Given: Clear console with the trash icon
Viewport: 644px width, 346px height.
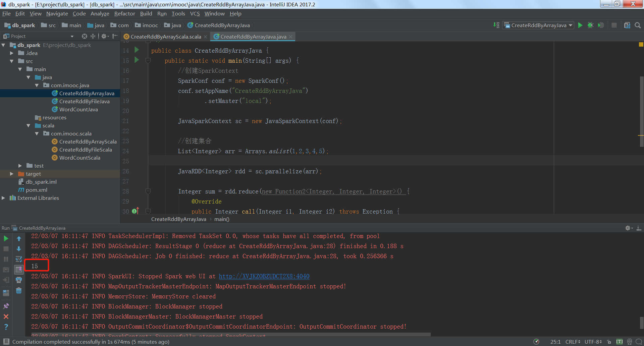Looking at the screenshot, I should 19,290.
